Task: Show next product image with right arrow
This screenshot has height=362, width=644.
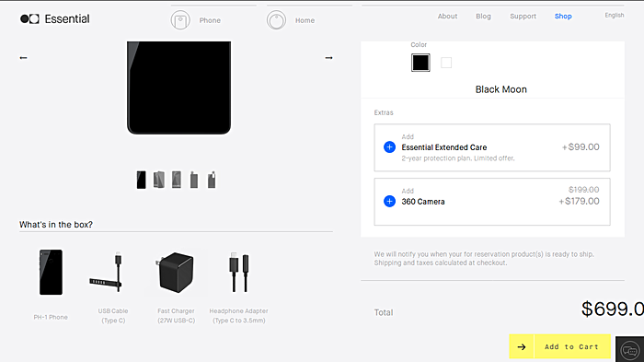Action: click(328, 58)
